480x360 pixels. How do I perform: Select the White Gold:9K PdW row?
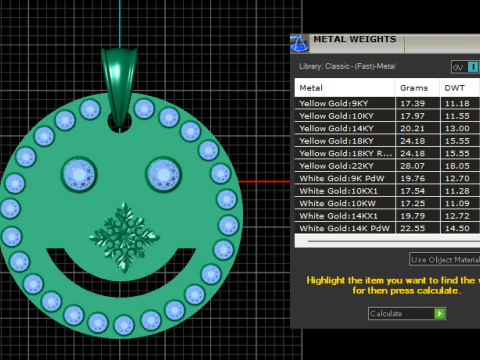(387, 178)
